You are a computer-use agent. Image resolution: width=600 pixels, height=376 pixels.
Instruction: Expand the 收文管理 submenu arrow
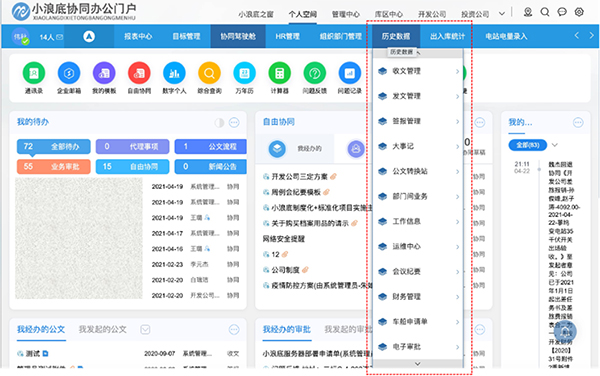[457, 71]
